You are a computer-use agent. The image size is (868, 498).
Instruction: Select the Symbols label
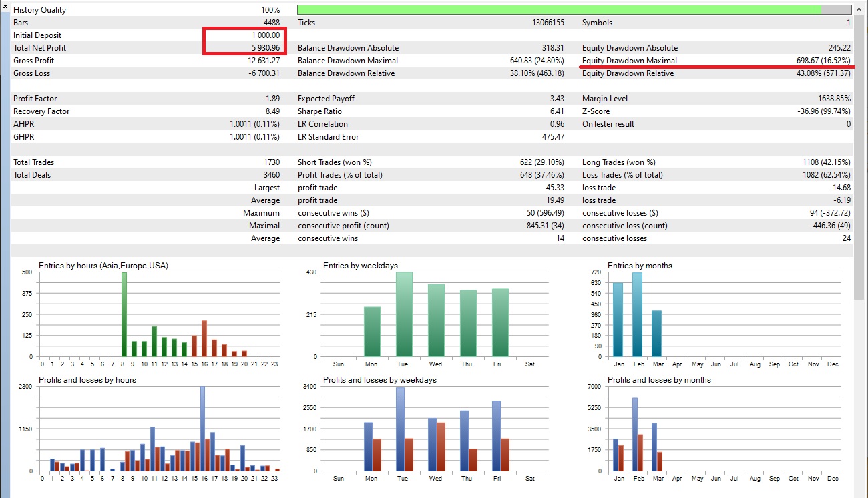click(x=597, y=23)
